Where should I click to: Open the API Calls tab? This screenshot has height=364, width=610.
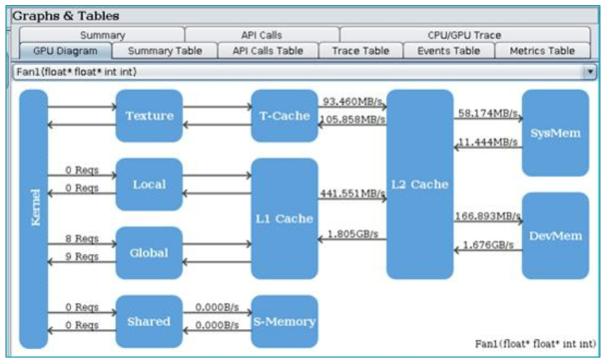pyautogui.click(x=262, y=35)
